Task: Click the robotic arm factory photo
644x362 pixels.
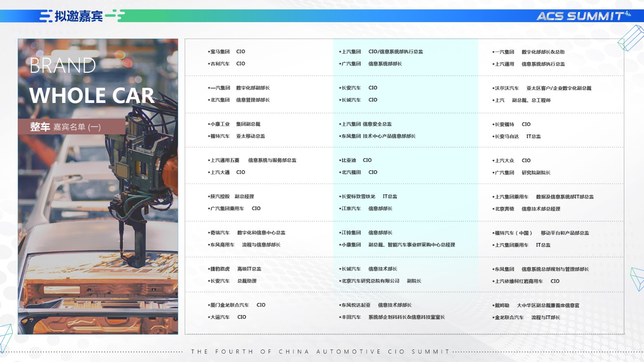Action: (98, 186)
